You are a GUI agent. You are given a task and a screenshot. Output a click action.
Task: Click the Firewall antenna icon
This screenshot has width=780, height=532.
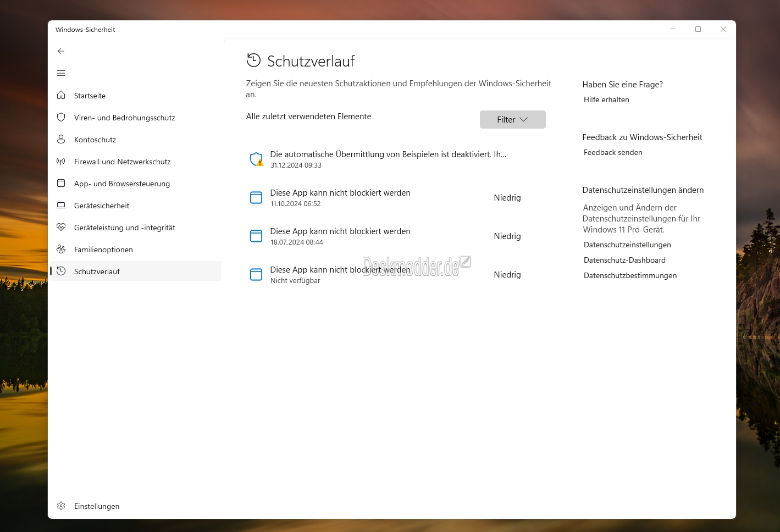point(61,161)
